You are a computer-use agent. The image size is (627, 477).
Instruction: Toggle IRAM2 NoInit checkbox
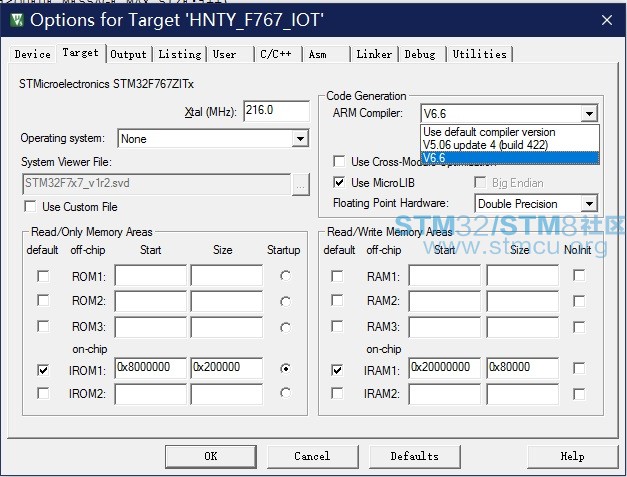(x=579, y=394)
